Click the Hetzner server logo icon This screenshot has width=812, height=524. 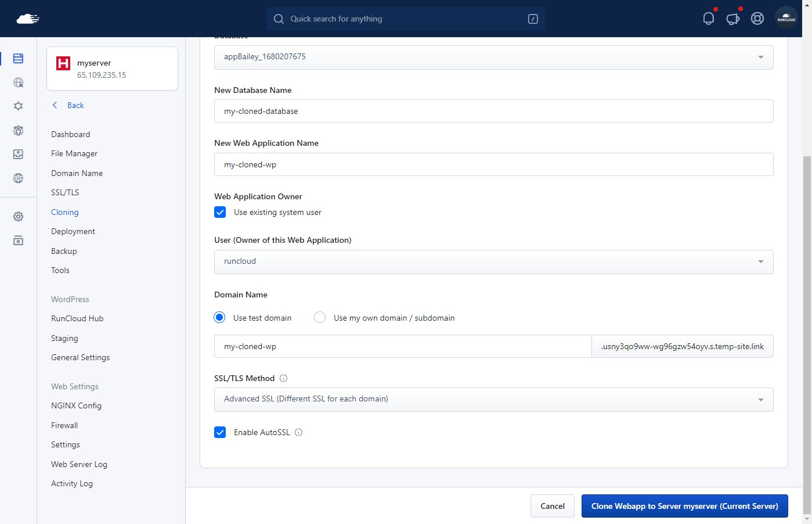pyautogui.click(x=63, y=63)
